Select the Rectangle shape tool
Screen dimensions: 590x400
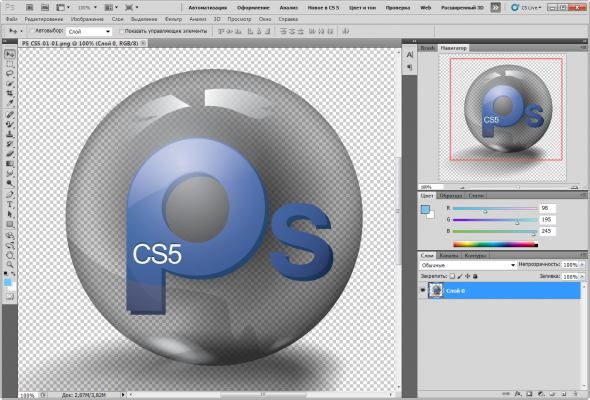pos(10,224)
